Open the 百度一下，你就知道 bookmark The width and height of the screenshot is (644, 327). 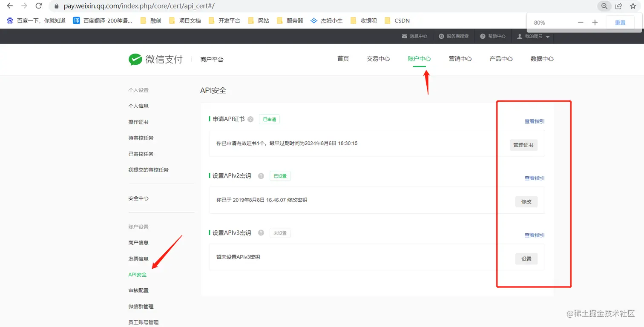(36, 20)
